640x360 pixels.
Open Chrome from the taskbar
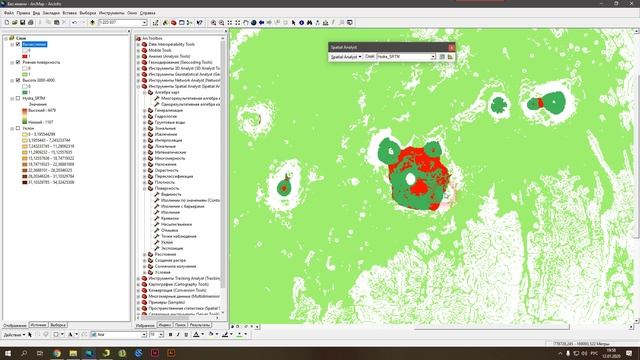[x=57, y=353]
